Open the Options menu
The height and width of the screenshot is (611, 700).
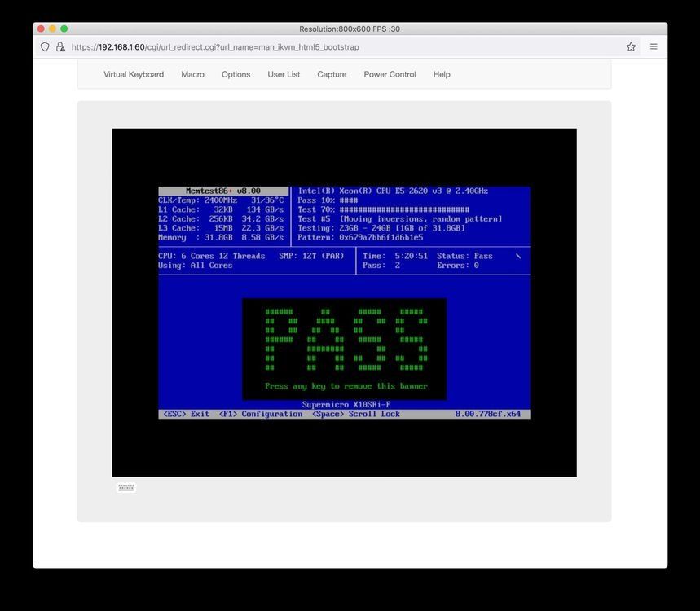236,74
